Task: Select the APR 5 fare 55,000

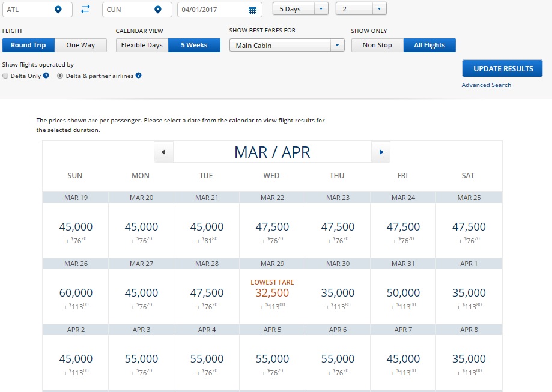Action: coord(272,362)
